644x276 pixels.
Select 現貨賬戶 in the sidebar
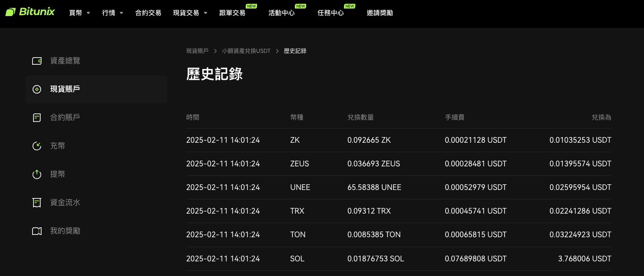pos(96,89)
